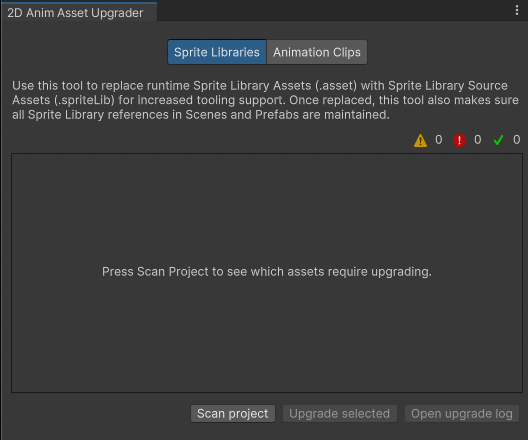Click the count beside the error icon
The image size is (528, 440).
(x=477, y=140)
